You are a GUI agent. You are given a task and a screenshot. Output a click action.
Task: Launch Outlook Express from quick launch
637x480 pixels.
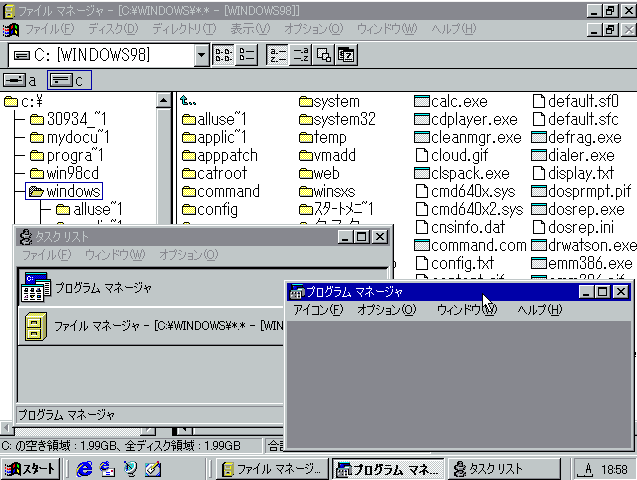tap(107, 469)
